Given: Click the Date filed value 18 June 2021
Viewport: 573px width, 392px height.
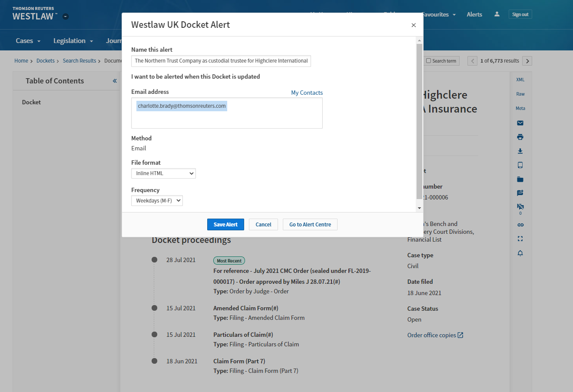Looking at the screenshot, I should click(x=424, y=293).
